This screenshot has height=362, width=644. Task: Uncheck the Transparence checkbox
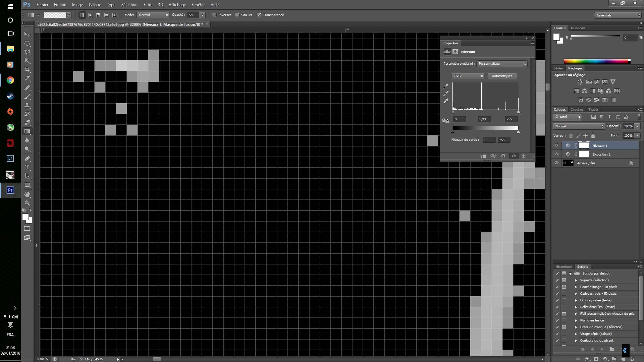click(x=259, y=15)
